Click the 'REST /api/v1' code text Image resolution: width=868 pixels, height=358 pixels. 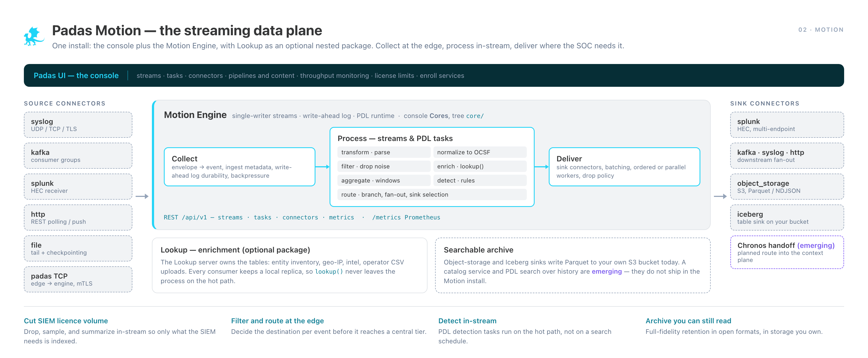click(x=185, y=218)
